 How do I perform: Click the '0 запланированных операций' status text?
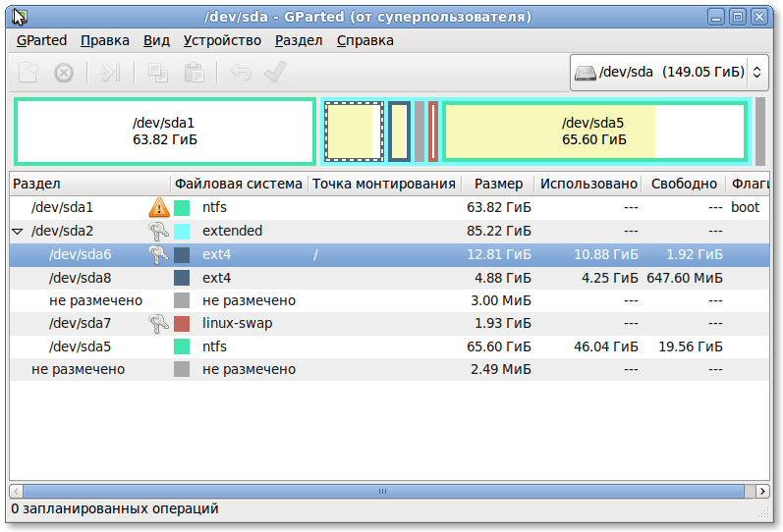(115, 509)
